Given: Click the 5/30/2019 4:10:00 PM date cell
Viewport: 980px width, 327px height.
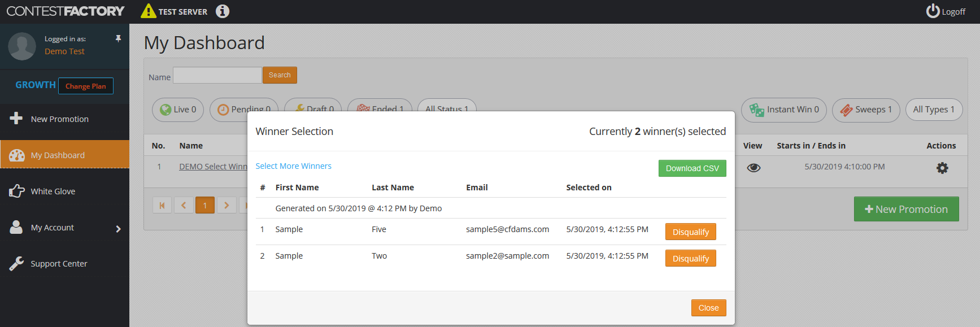Looking at the screenshot, I should tap(844, 167).
